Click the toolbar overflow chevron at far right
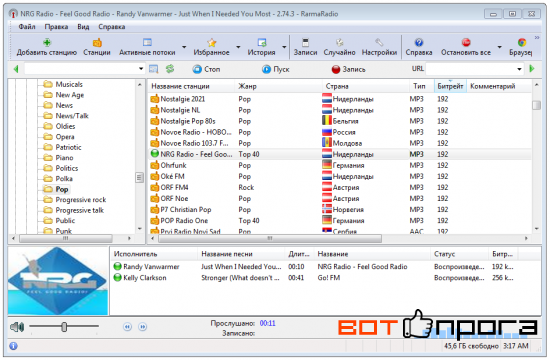550x360 pixels. pos(537,37)
